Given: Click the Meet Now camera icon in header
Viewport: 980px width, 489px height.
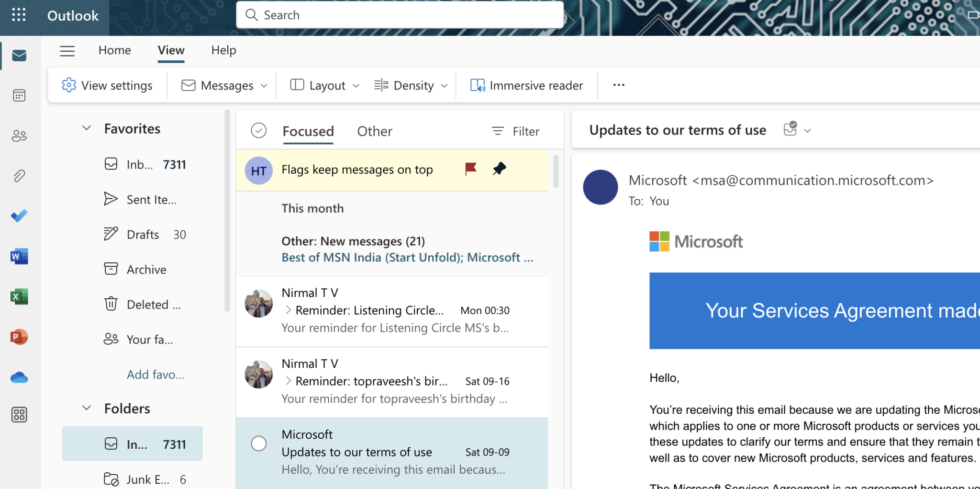Looking at the screenshot, I should tap(973, 15).
